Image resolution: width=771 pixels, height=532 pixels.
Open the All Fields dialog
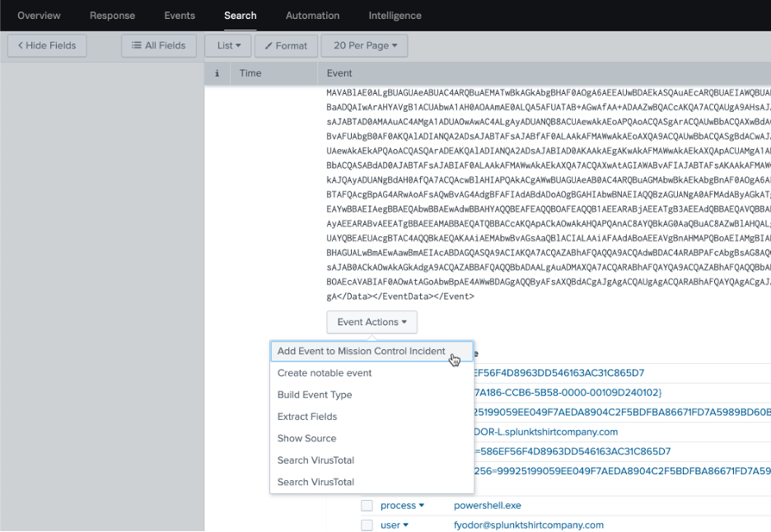pyautogui.click(x=159, y=46)
